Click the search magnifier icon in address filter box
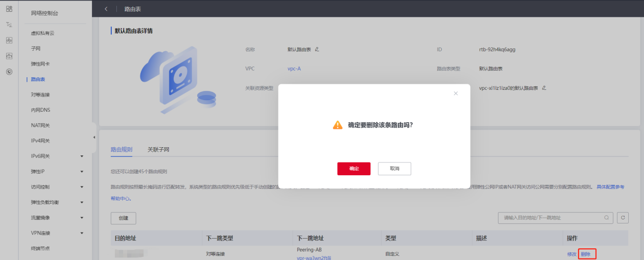This screenshot has width=644, height=260. coord(606,217)
